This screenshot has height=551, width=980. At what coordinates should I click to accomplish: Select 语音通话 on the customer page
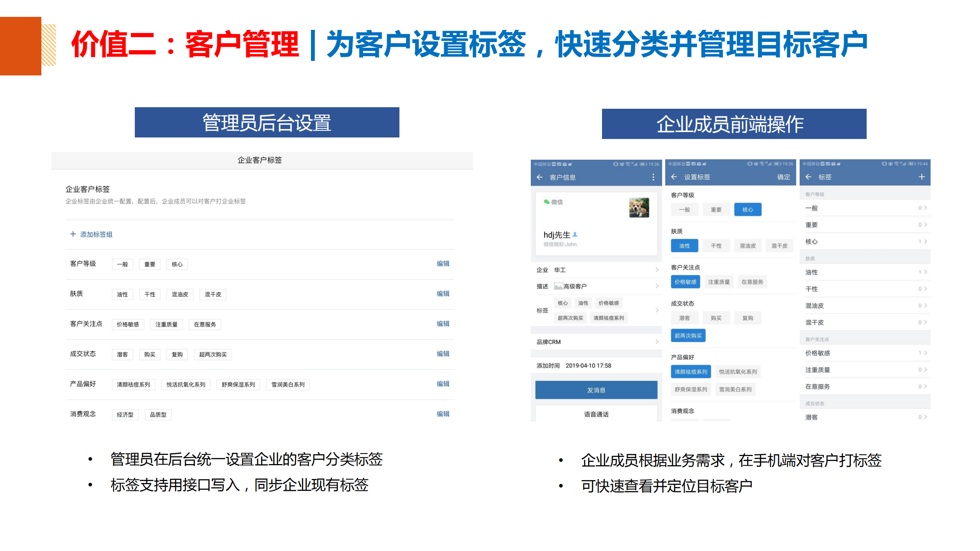[x=596, y=414]
